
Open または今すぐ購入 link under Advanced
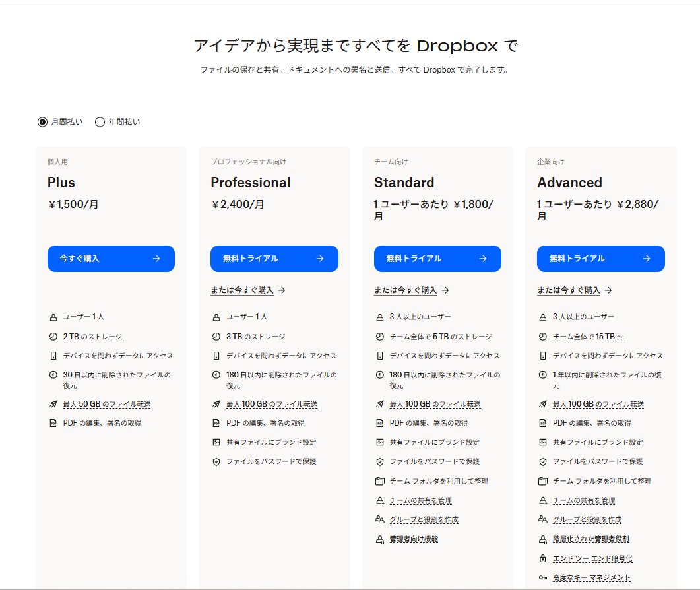(575, 290)
